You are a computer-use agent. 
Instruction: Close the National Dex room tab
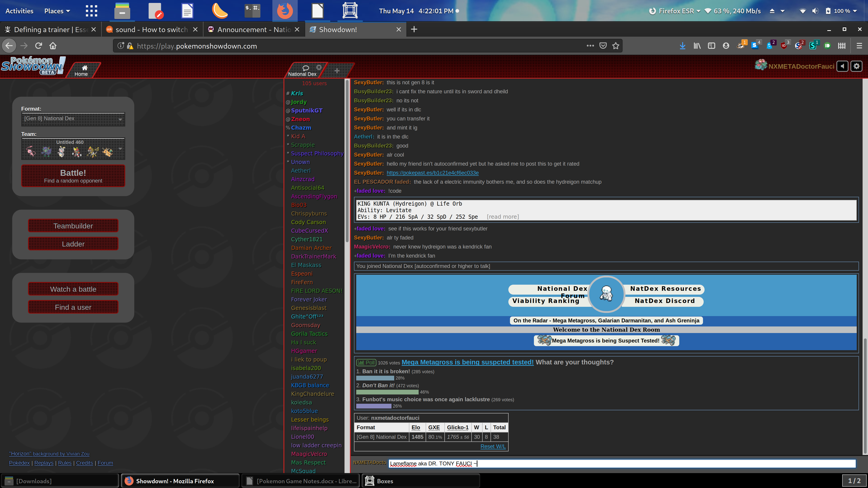pyautogui.click(x=319, y=67)
